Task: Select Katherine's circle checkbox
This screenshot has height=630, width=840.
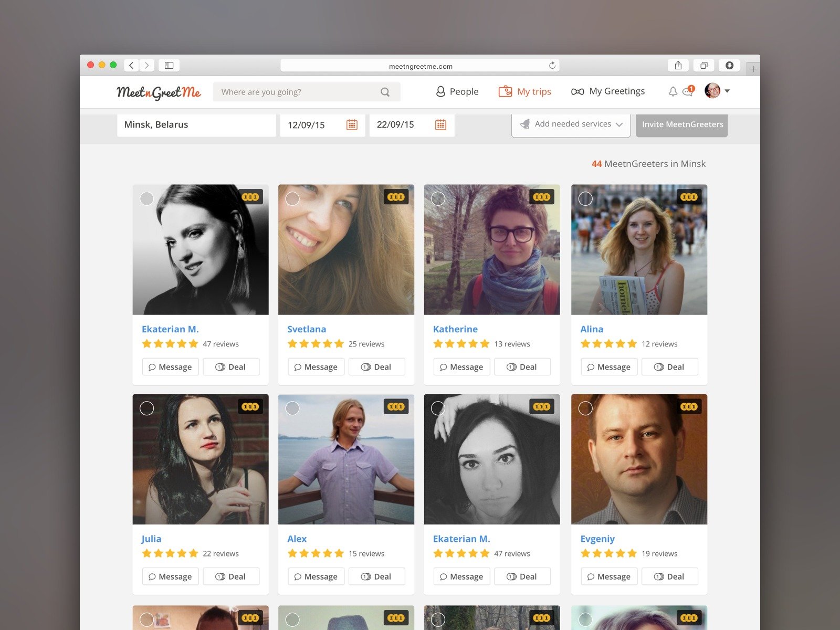Action: tap(438, 198)
